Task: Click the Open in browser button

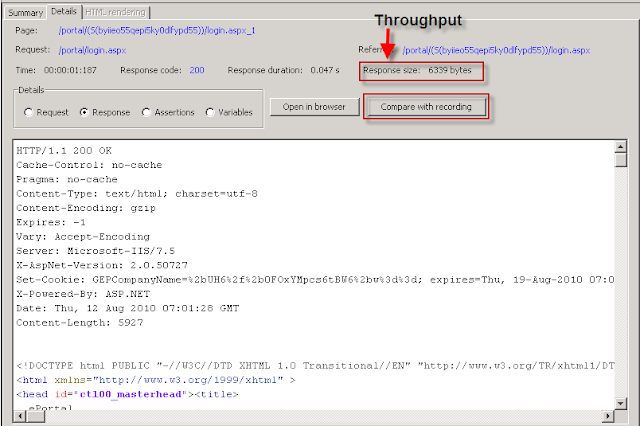Action: (314, 107)
